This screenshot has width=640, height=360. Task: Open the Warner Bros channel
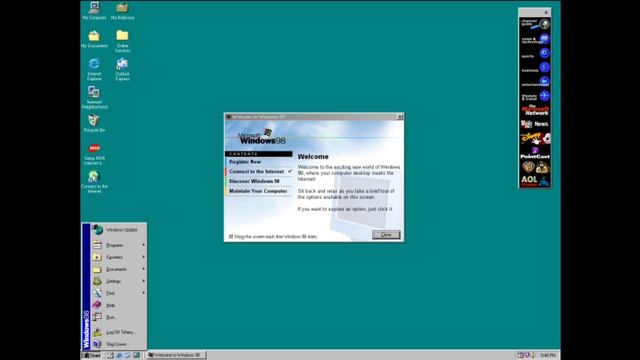pyautogui.click(x=535, y=167)
